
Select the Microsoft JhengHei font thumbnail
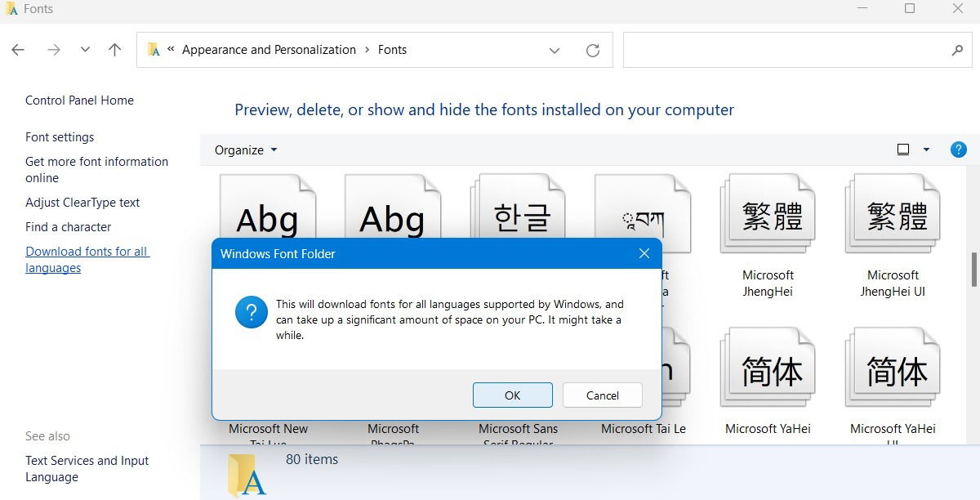(x=768, y=214)
